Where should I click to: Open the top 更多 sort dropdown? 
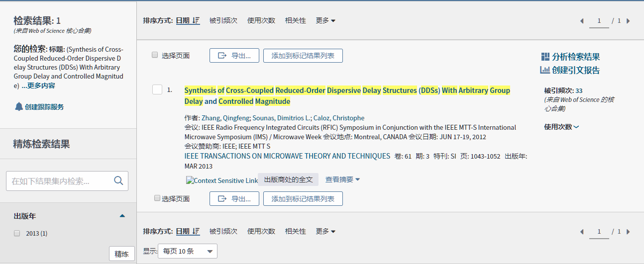(325, 20)
